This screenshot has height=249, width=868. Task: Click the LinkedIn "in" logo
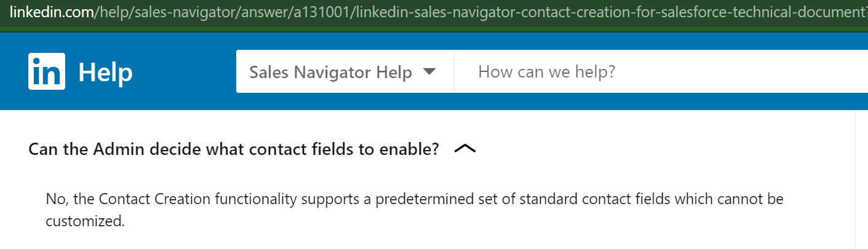coord(46,71)
